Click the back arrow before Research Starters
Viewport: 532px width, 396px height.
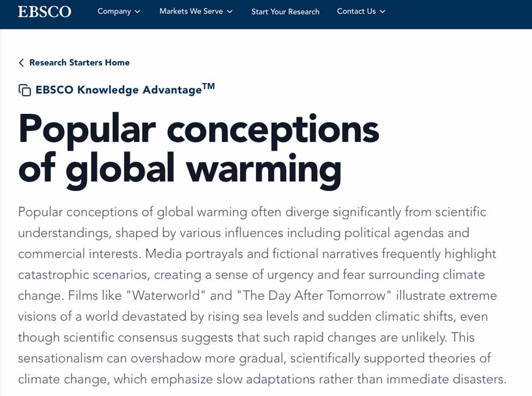tap(21, 63)
